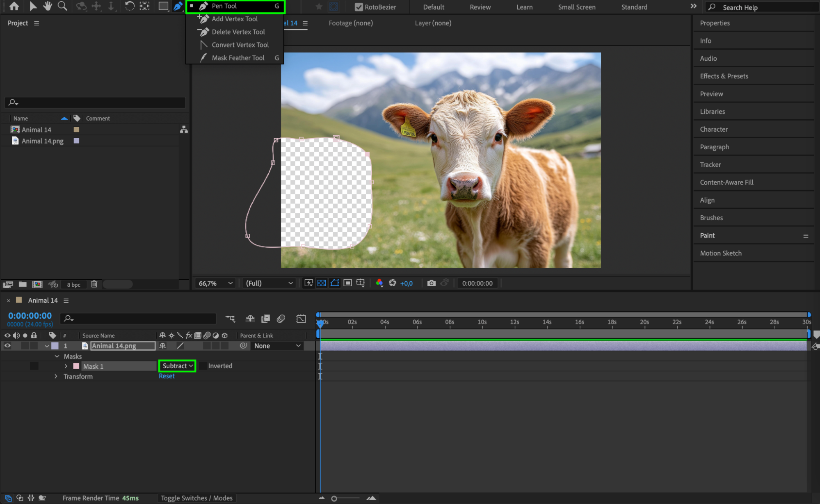Screen dimensions: 820x504
Task: Click the Reset link for Transform
Action: coord(167,376)
